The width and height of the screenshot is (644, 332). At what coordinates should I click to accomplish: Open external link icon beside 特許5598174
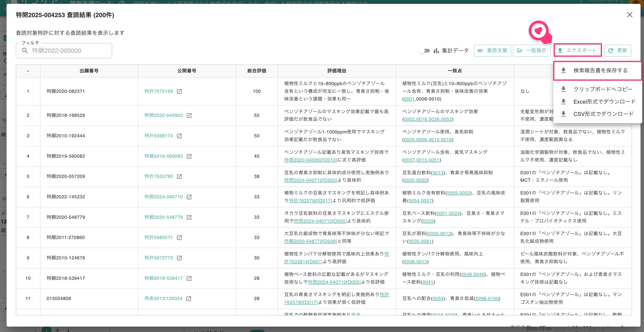click(179, 136)
